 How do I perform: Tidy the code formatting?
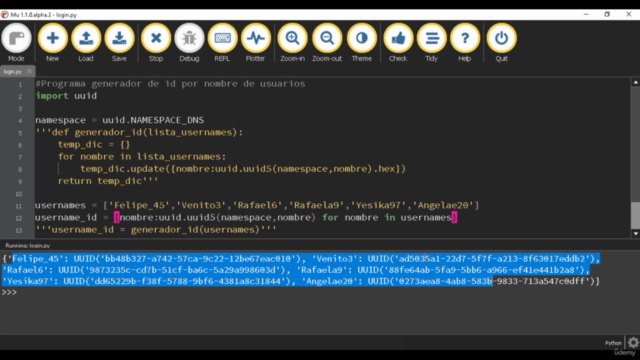(431, 42)
